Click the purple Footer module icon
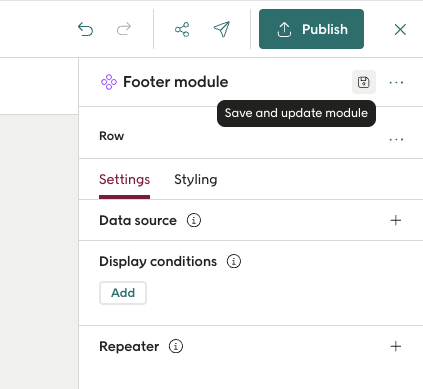This screenshot has width=423, height=389. pyautogui.click(x=109, y=82)
